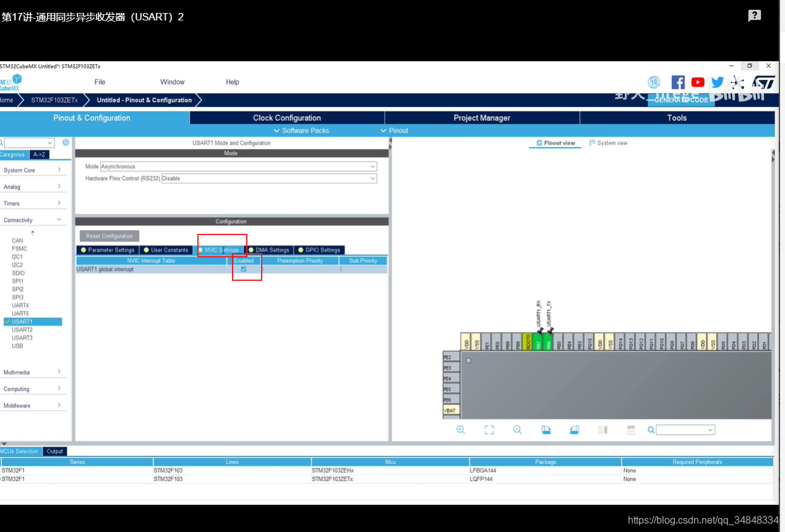Click the ST community network icon
This screenshot has height=532, width=785.
pos(737,82)
